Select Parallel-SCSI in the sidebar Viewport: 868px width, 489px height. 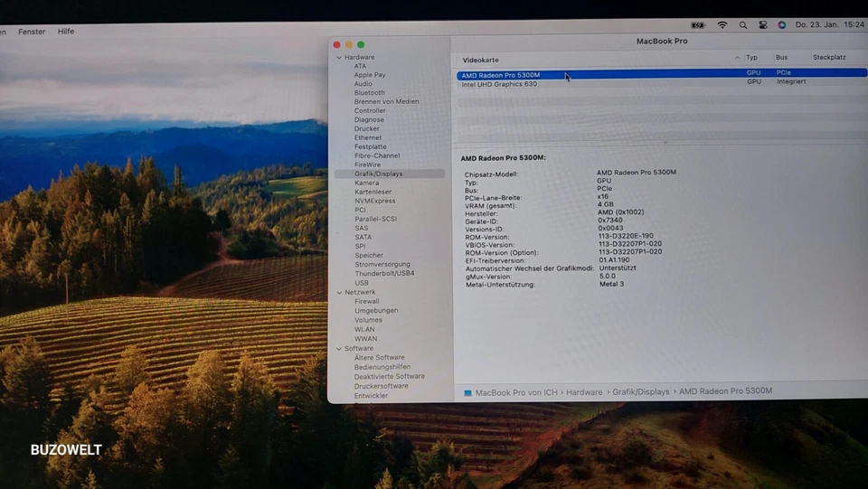(x=376, y=219)
